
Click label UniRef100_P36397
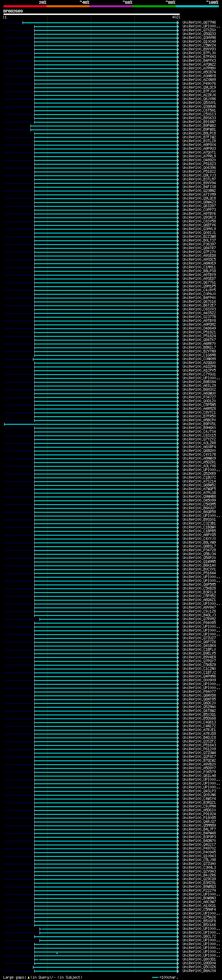[199, 244]
